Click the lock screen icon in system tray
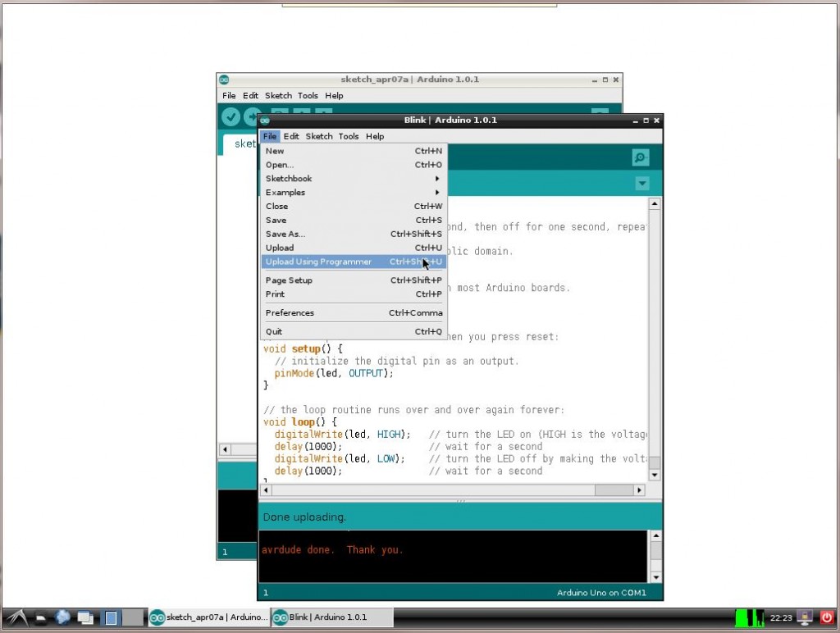This screenshot has height=633, width=840. click(804, 617)
